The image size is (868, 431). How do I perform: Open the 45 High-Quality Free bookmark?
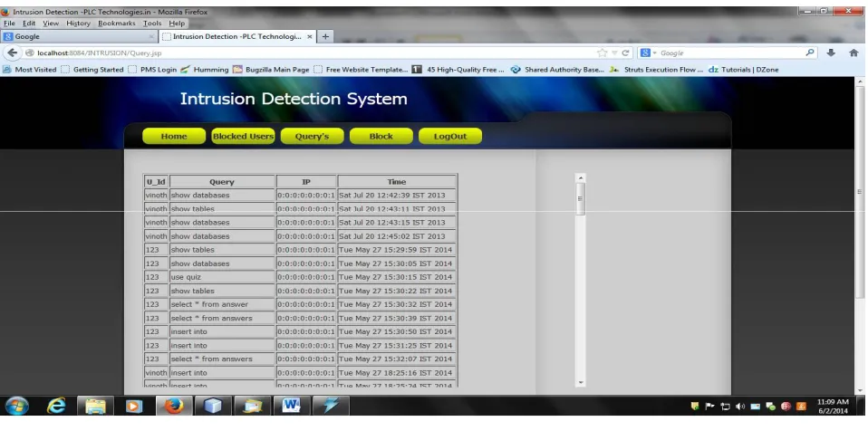coord(458,70)
